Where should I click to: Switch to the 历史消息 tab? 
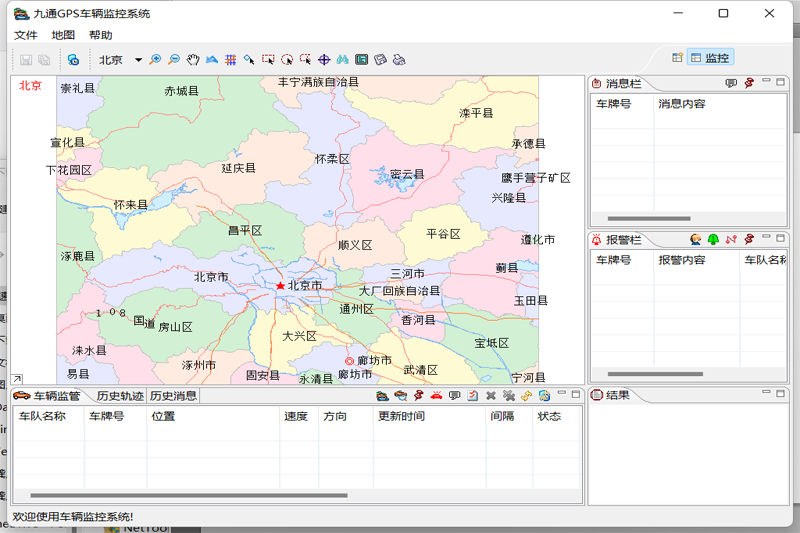173,396
